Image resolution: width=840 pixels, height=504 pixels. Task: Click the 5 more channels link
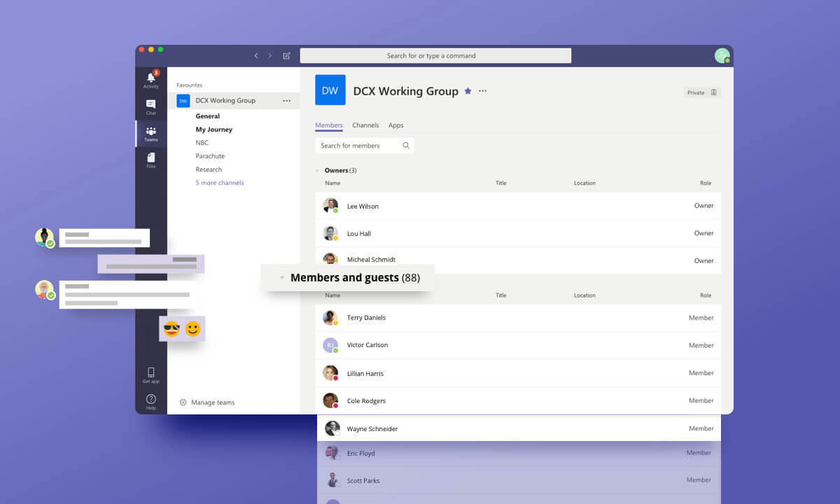point(220,183)
